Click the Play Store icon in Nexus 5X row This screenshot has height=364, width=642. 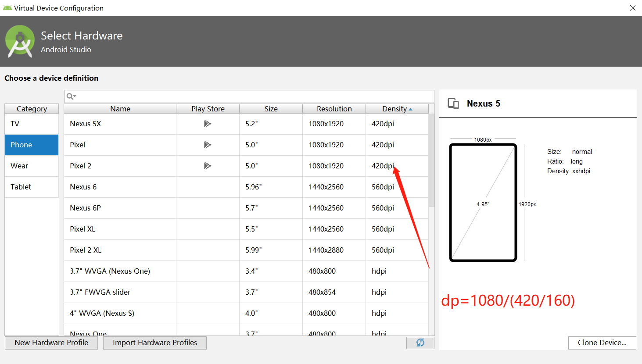click(x=208, y=124)
